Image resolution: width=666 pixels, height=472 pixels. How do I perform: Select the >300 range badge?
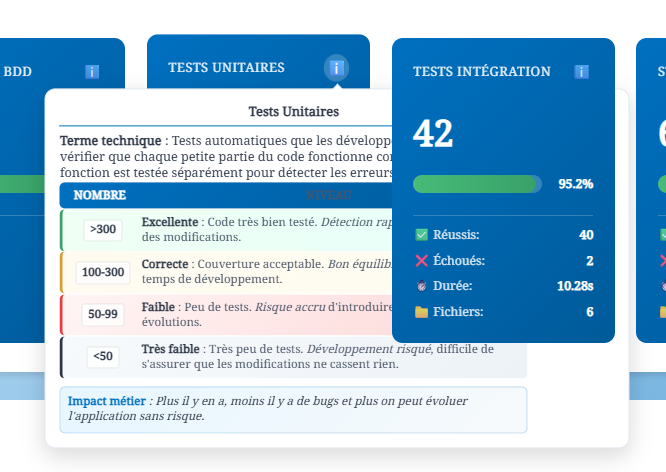click(103, 229)
